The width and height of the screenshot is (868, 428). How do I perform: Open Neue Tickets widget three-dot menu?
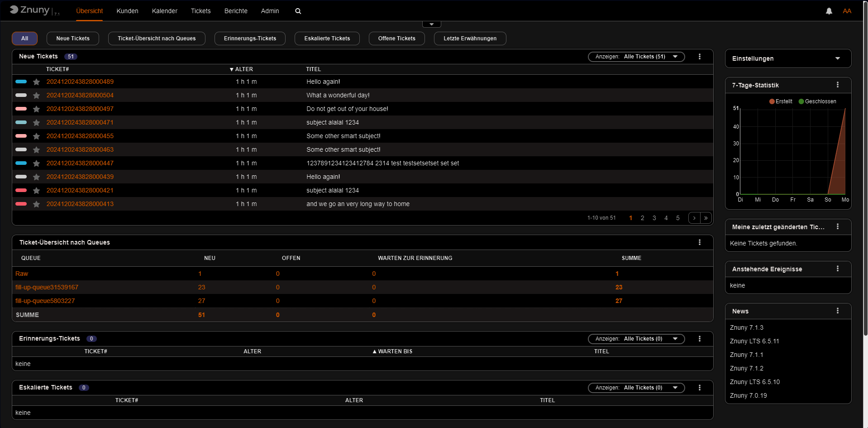click(699, 57)
